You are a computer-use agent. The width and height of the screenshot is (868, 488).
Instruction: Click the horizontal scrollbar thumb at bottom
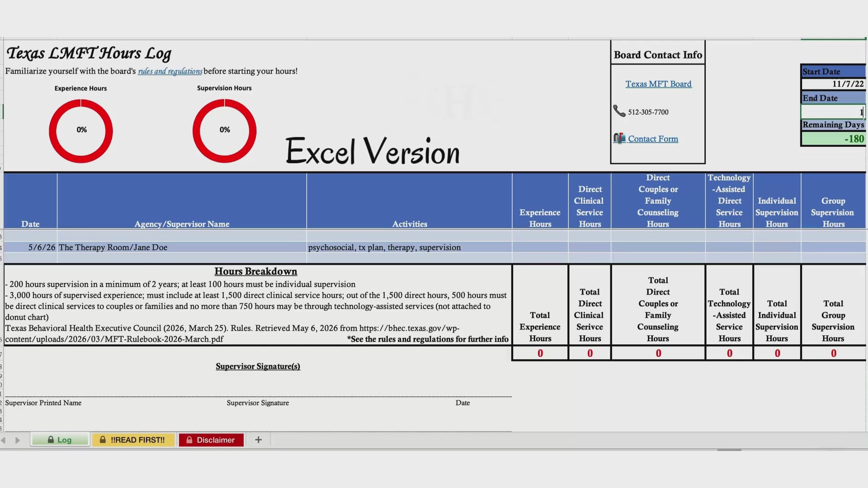729,450
